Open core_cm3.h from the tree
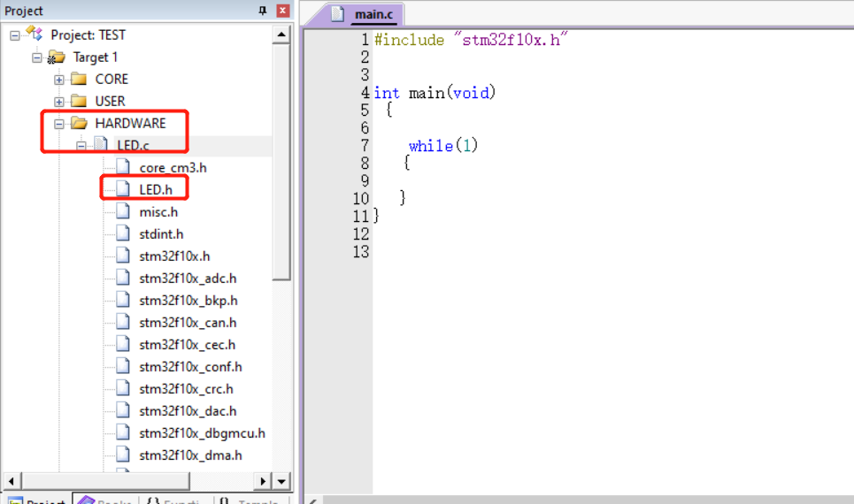This screenshot has height=504, width=854. (x=173, y=168)
